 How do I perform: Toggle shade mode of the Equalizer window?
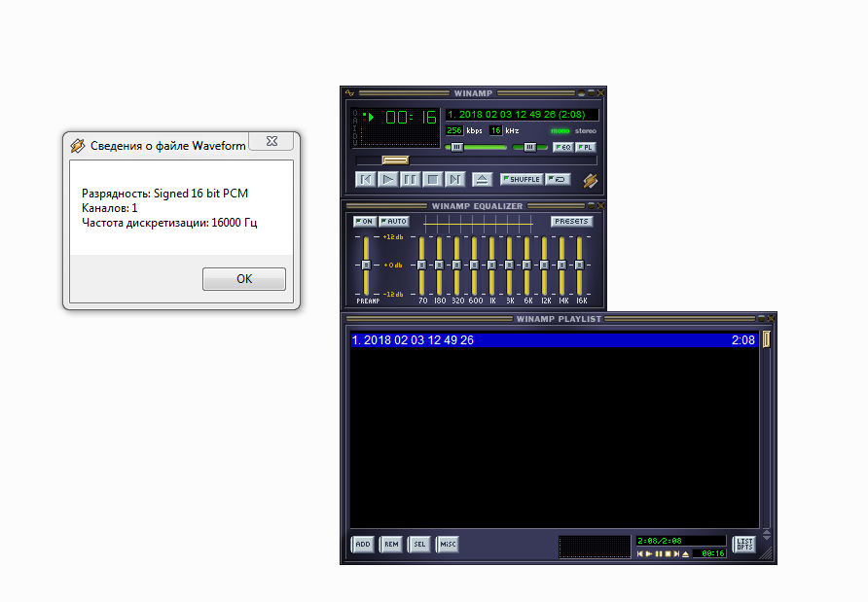click(x=591, y=206)
